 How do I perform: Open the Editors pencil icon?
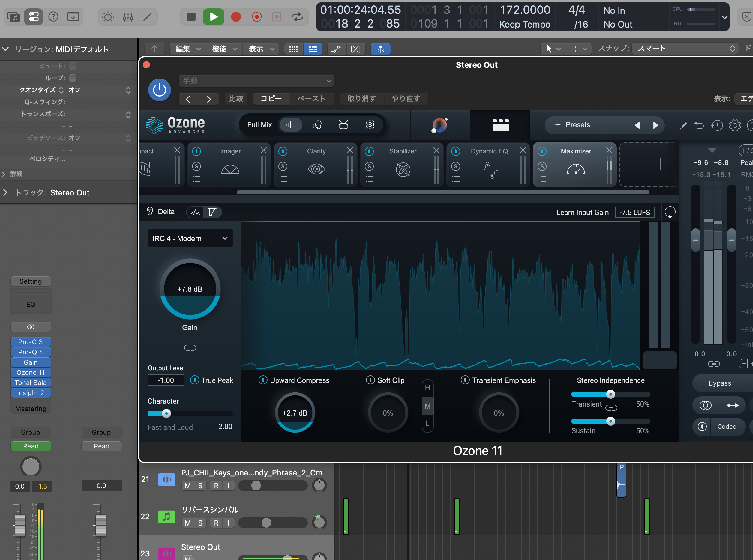tap(147, 16)
